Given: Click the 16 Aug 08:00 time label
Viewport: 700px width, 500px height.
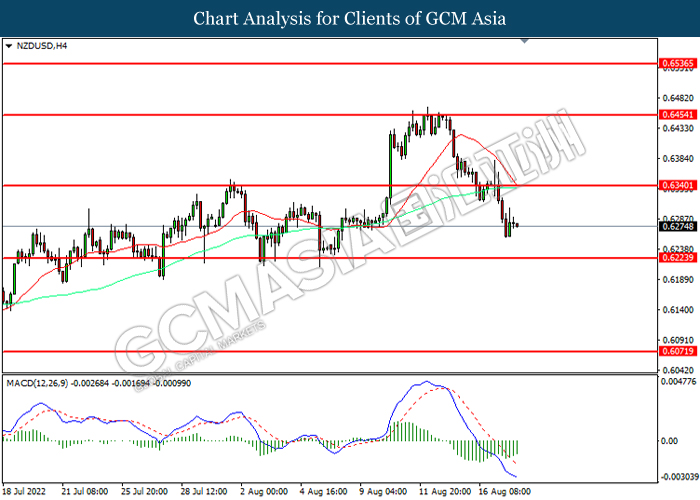Looking at the screenshot, I should coord(504,492).
